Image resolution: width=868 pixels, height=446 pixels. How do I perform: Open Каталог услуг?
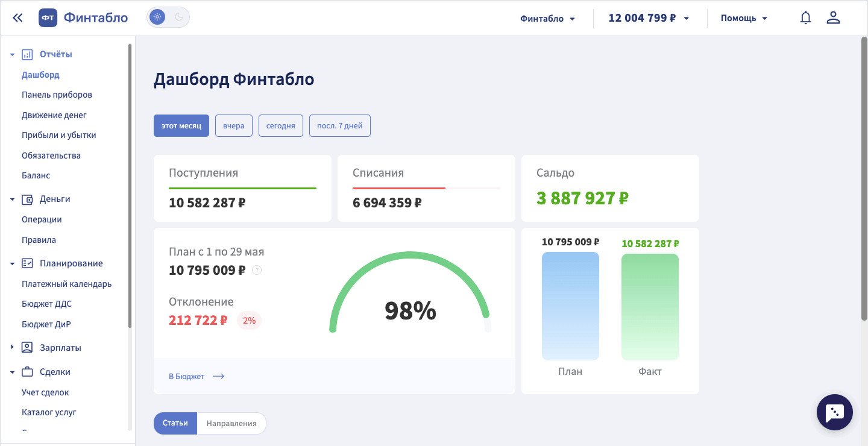click(x=49, y=412)
